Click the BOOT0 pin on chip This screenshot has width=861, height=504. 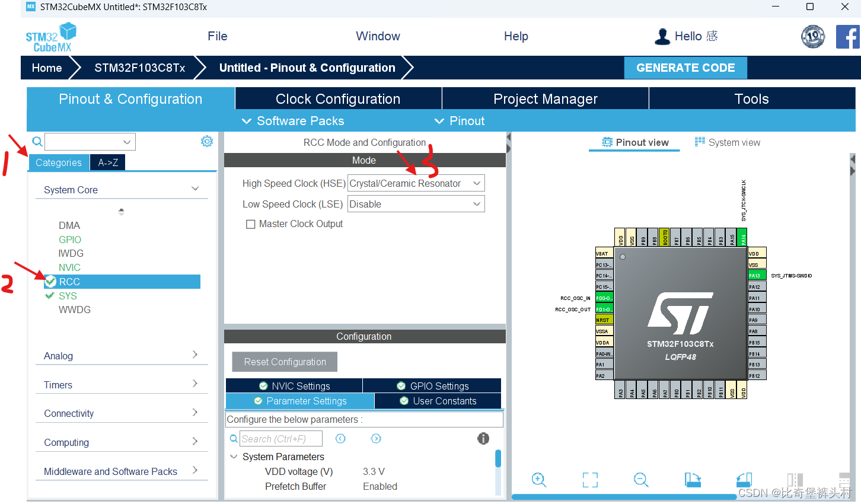coord(665,237)
